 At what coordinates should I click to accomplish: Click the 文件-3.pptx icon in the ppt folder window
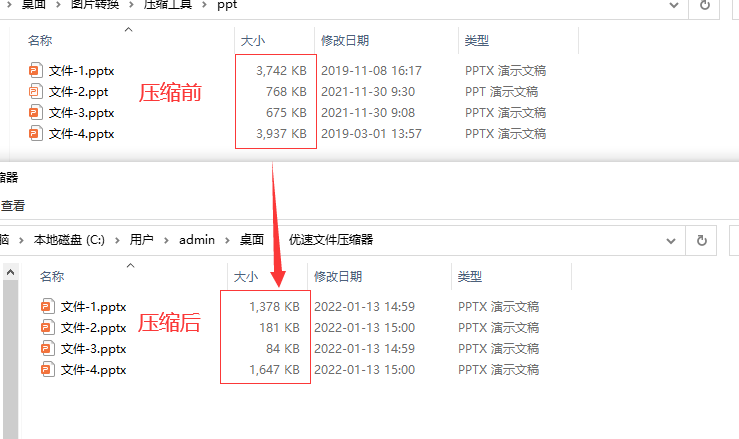pos(36,113)
